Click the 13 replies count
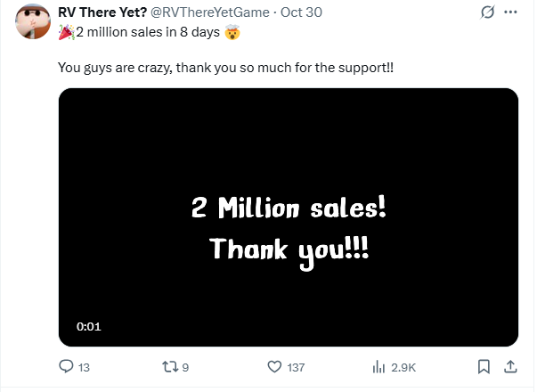Viewport: 537px width, 392px height. 85,367
